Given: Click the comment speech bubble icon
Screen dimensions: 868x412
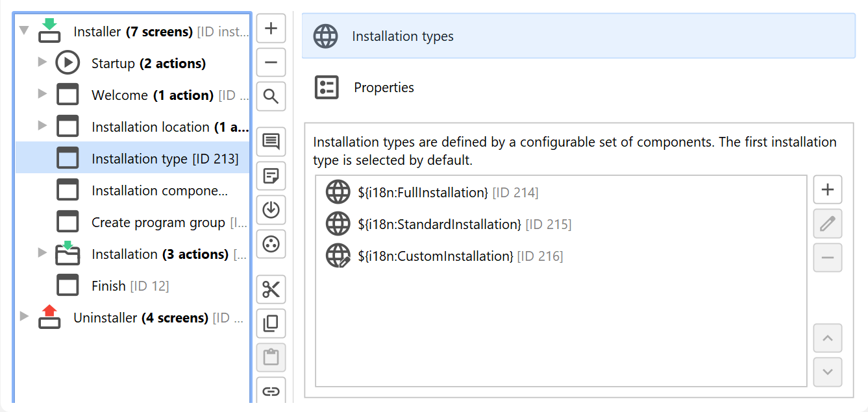Looking at the screenshot, I should pyautogui.click(x=271, y=141).
